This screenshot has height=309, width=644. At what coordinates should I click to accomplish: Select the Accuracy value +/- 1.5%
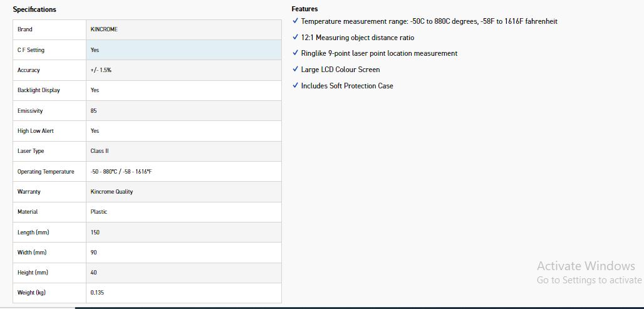101,70
